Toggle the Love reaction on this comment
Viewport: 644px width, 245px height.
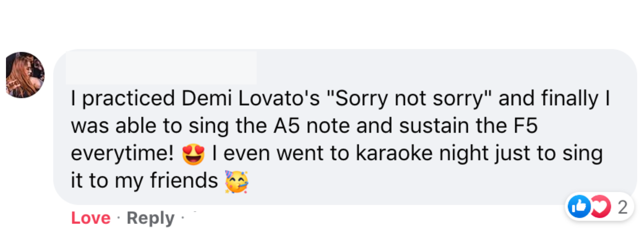91,218
